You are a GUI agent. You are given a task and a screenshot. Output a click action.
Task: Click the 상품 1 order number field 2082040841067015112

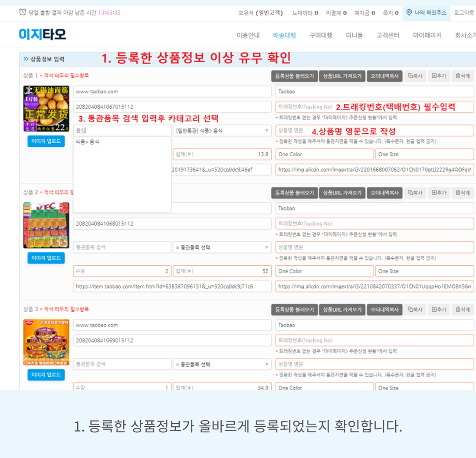[172, 107]
